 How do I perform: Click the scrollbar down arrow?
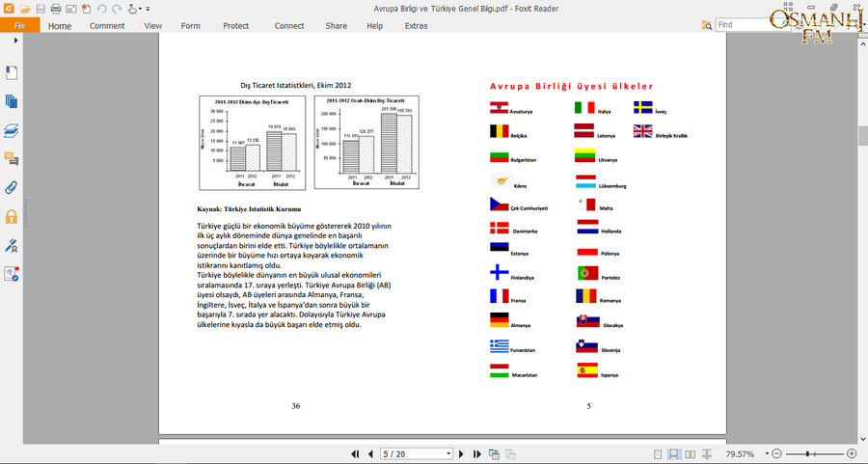tap(862, 439)
